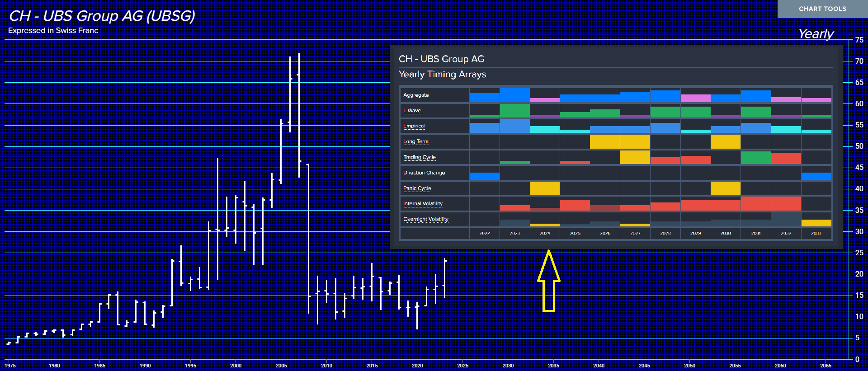Click the 60 label on the price axis
Image resolution: width=868 pixels, height=371 pixels.
pos(859,103)
